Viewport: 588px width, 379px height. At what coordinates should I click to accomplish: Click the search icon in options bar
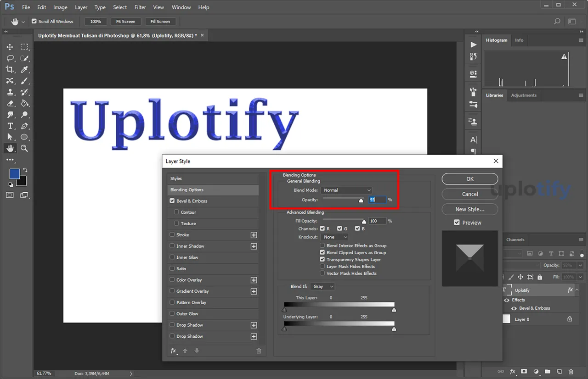click(557, 22)
